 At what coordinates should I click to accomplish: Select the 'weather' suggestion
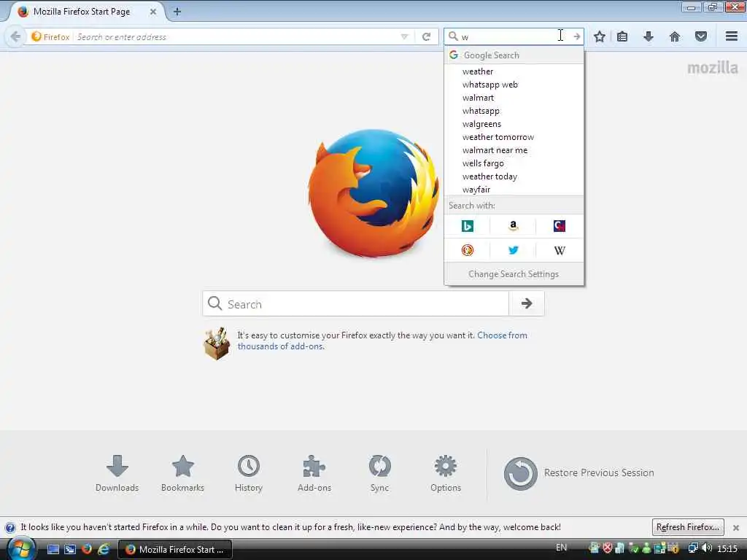pyautogui.click(x=514, y=71)
